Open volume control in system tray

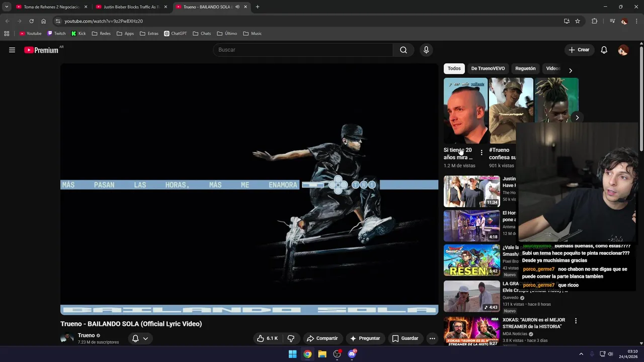click(x=610, y=354)
